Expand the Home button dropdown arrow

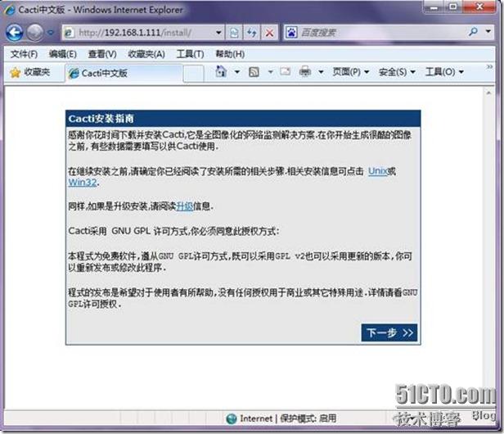237,72
